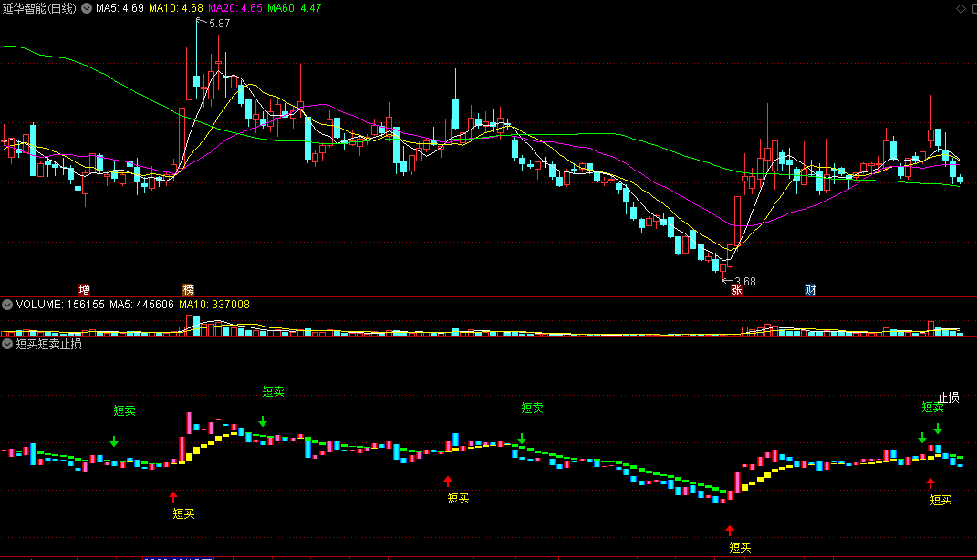Click the 增 event marker
The width and height of the screenshot is (977, 560).
84,289
